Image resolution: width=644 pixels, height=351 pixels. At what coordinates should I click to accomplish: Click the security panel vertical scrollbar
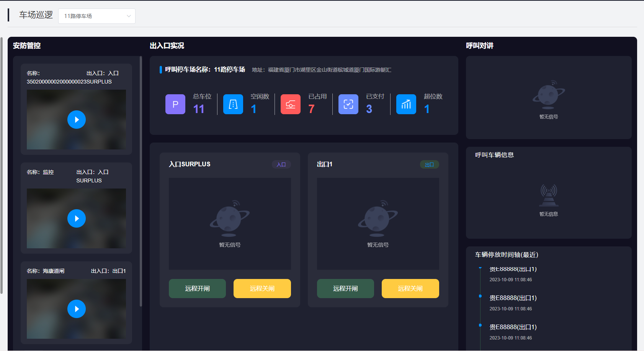tap(141, 180)
